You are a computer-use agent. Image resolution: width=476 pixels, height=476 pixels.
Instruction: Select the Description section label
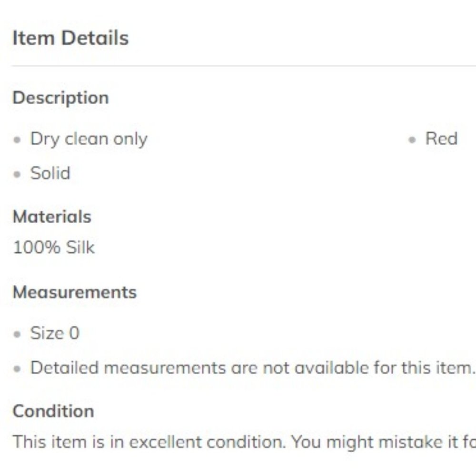pyautogui.click(x=60, y=98)
